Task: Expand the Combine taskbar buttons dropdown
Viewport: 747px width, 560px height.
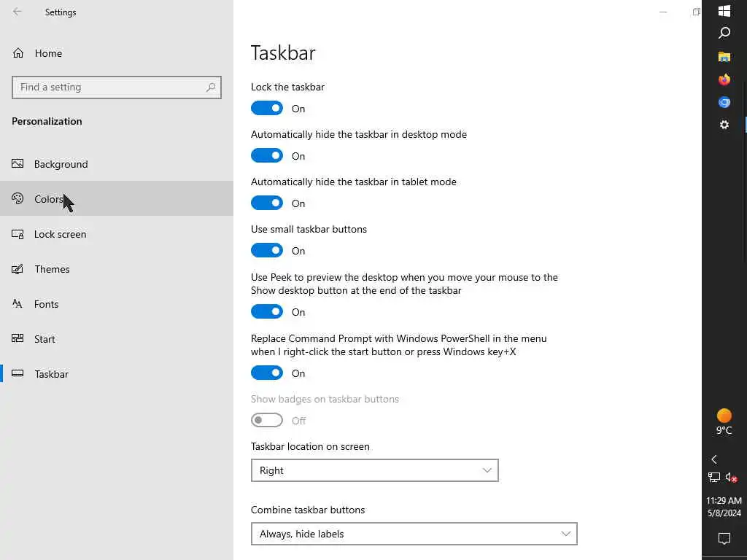Action: tap(414, 534)
